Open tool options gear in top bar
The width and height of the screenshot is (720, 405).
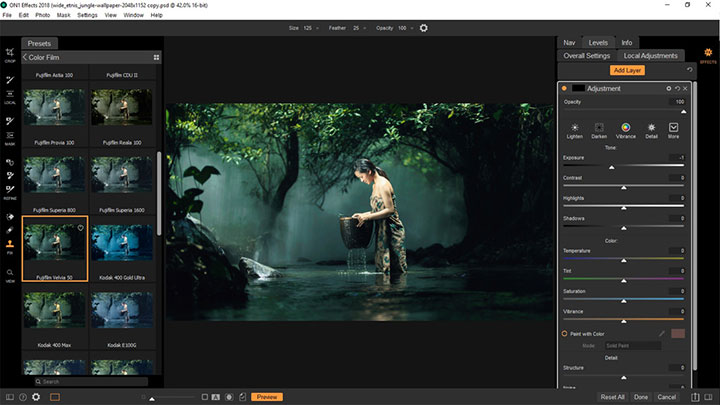click(x=424, y=27)
